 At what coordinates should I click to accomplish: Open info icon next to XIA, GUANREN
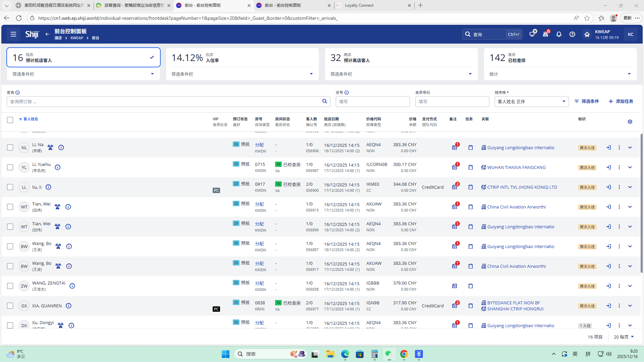68,306
